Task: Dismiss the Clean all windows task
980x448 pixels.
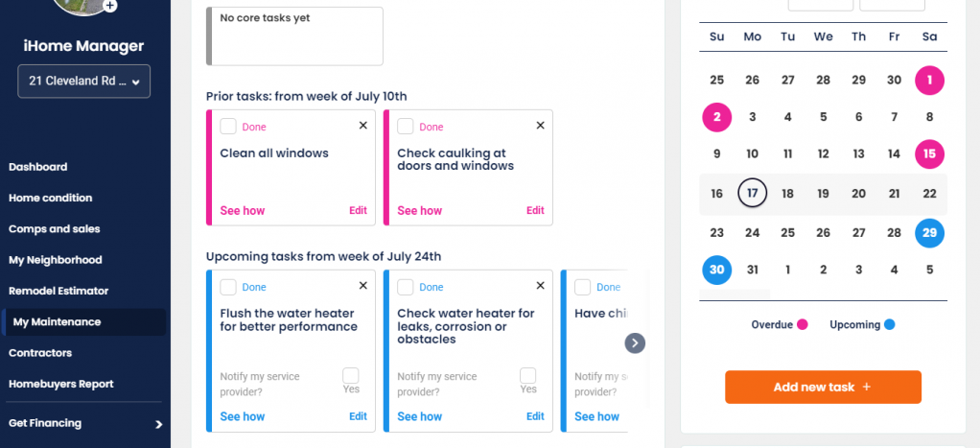Action: pyautogui.click(x=363, y=126)
